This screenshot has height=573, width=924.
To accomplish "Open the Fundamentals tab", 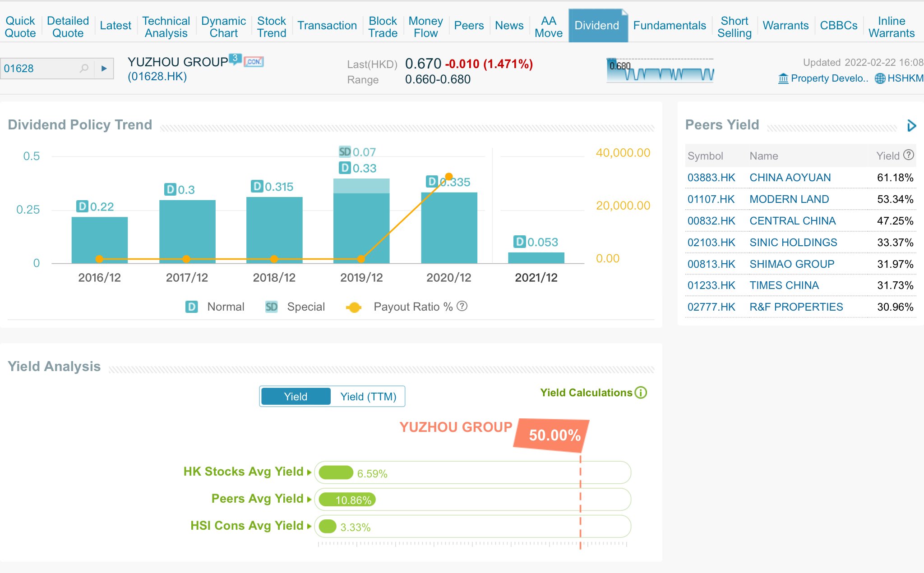I will pyautogui.click(x=669, y=26).
